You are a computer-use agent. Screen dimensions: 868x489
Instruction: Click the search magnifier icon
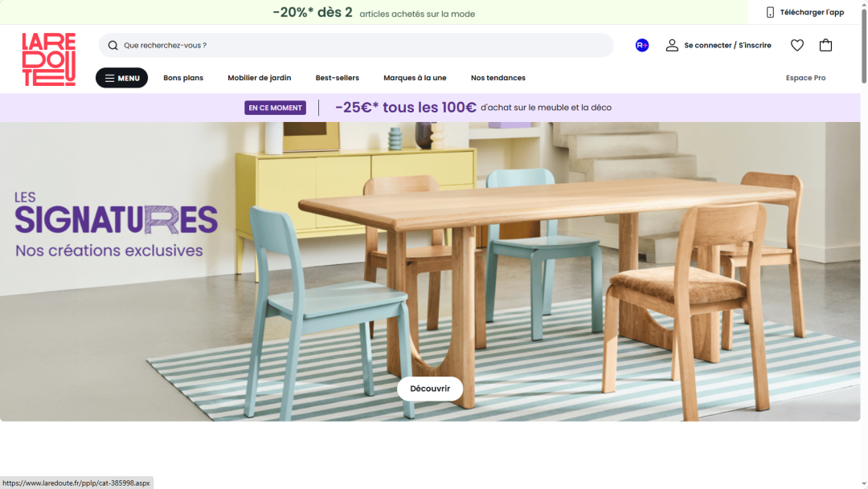click(113, 45)
